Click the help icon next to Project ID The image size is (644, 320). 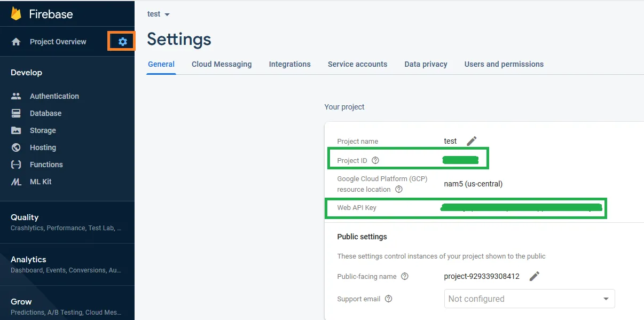point(375,160)
